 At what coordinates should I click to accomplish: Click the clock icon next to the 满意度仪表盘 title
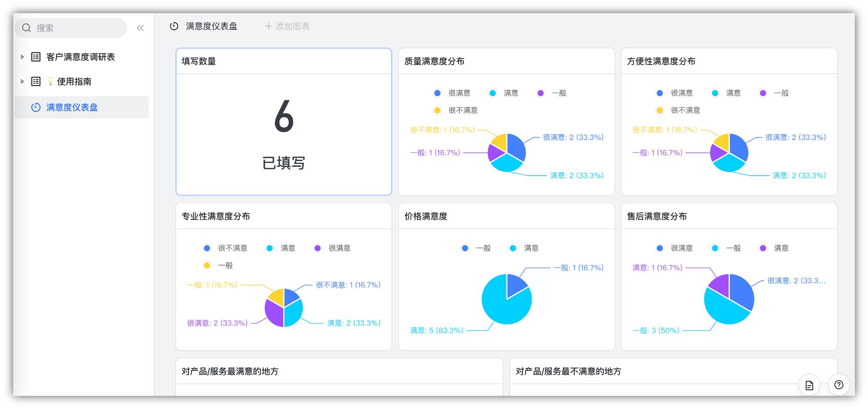point(174,26)
